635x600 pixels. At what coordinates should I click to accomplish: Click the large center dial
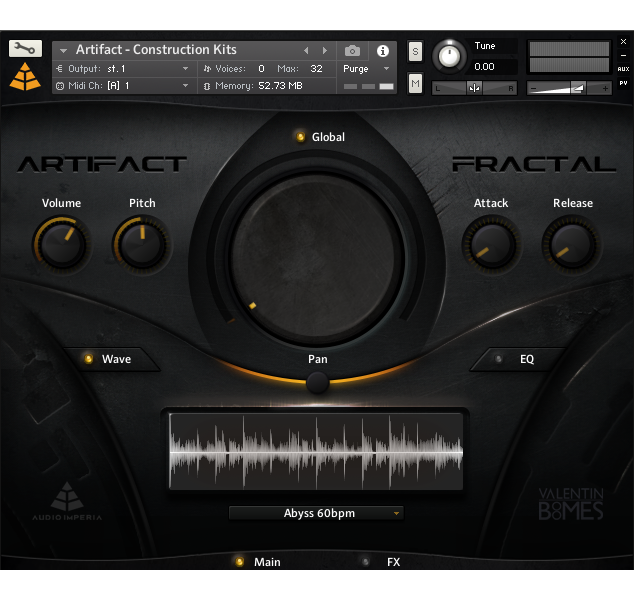point(318,257)
